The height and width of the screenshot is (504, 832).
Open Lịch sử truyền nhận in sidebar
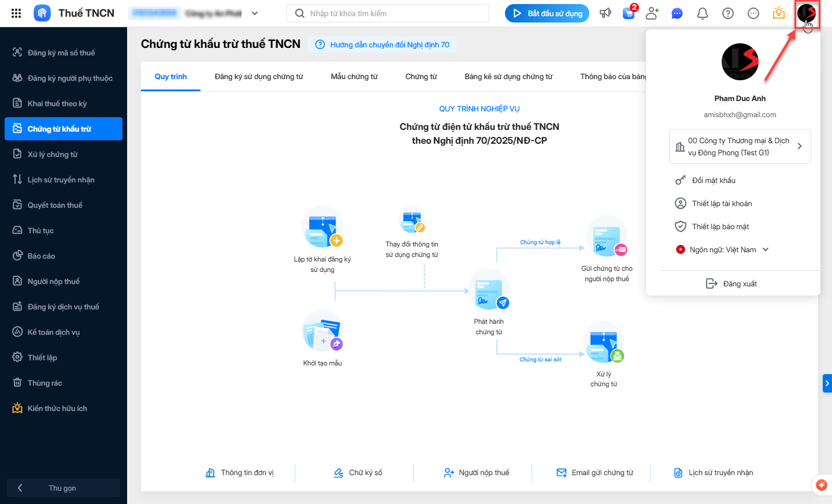click(x=64, y=180)
